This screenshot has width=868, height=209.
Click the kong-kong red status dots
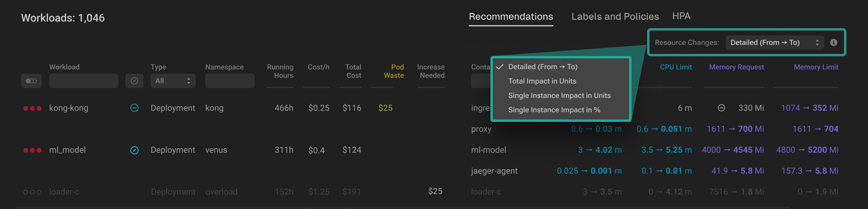point(32,108)
